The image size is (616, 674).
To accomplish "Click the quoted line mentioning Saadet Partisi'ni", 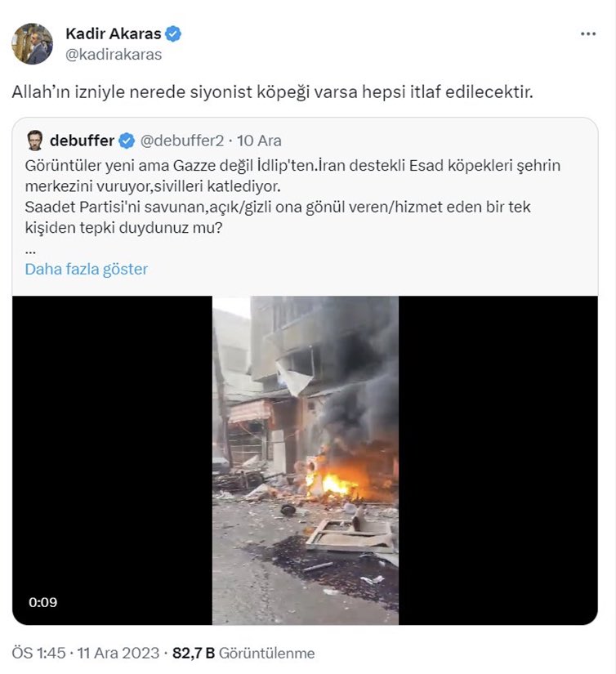I will click(278, 208).
